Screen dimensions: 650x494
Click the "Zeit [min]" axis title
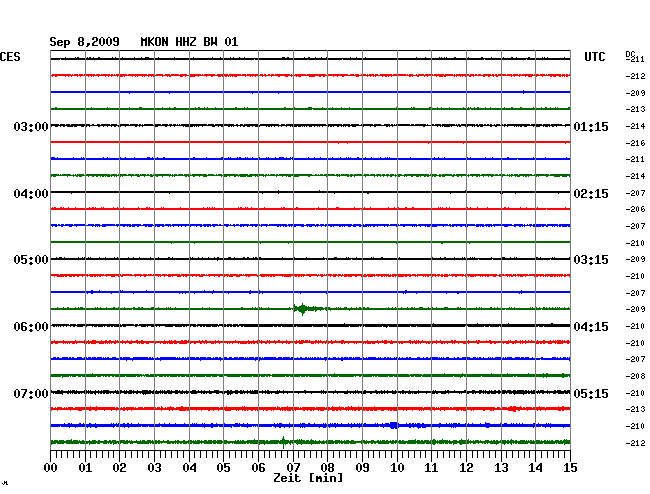point(308,478)
